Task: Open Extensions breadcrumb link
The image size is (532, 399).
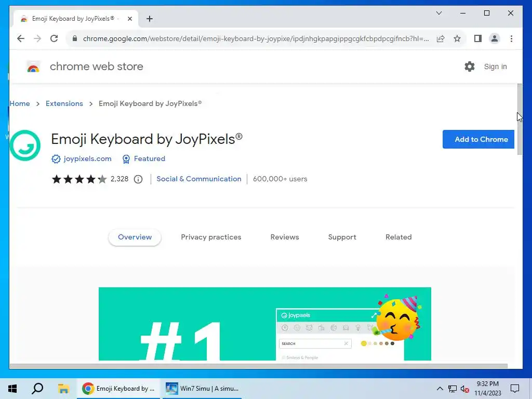Action: (64, 103)
